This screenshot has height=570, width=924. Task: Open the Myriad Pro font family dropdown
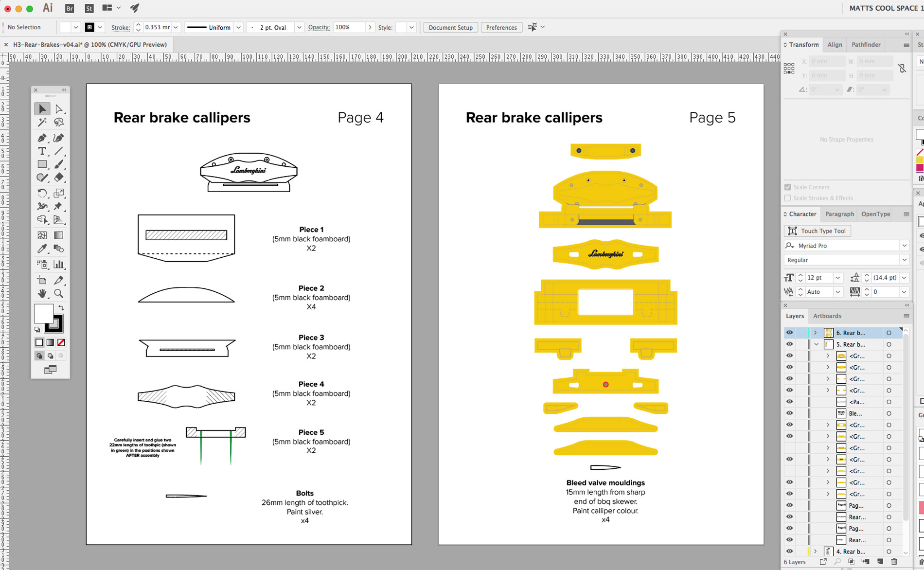(x=904, y=246)
